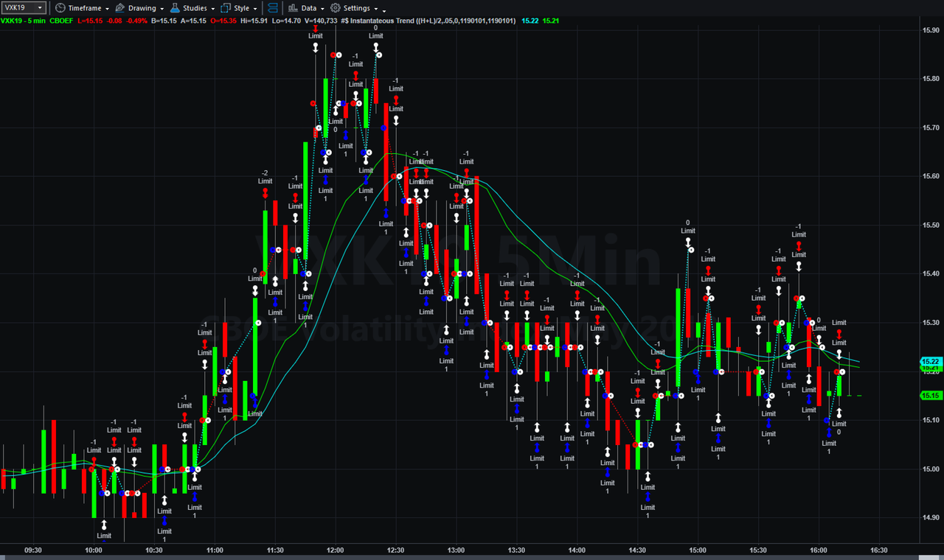This screenshot has height=560, width=944.
Task: Open the Settings menu
Action: [355, 7]
